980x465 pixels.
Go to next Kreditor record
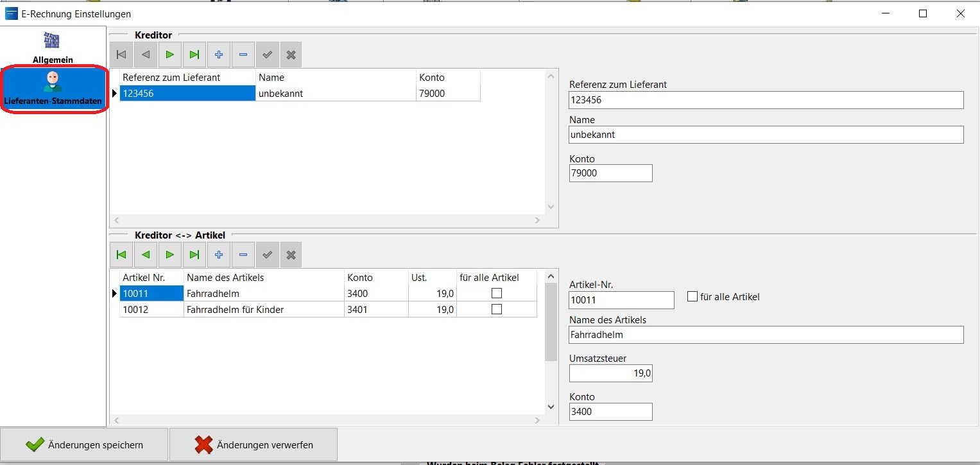169,55
